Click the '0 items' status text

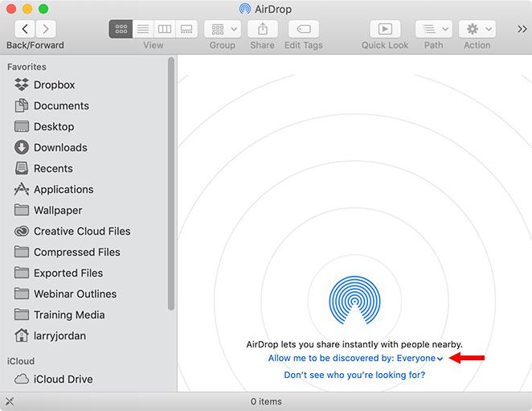[266, 401]
